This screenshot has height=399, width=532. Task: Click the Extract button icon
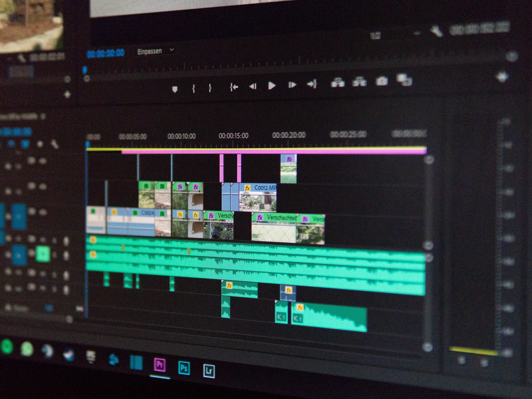click(359, 82)
